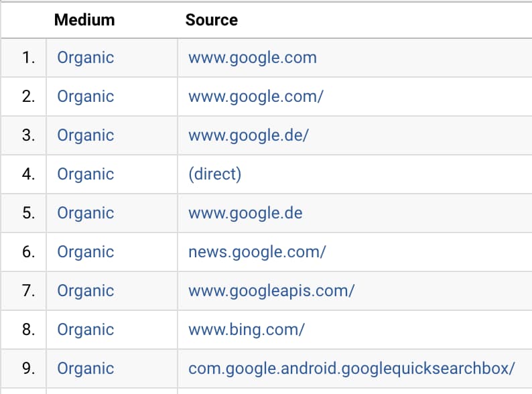532x394 pixels.
Task: Click www.google.com/ source in row 2
Action: tap(256, 96)
